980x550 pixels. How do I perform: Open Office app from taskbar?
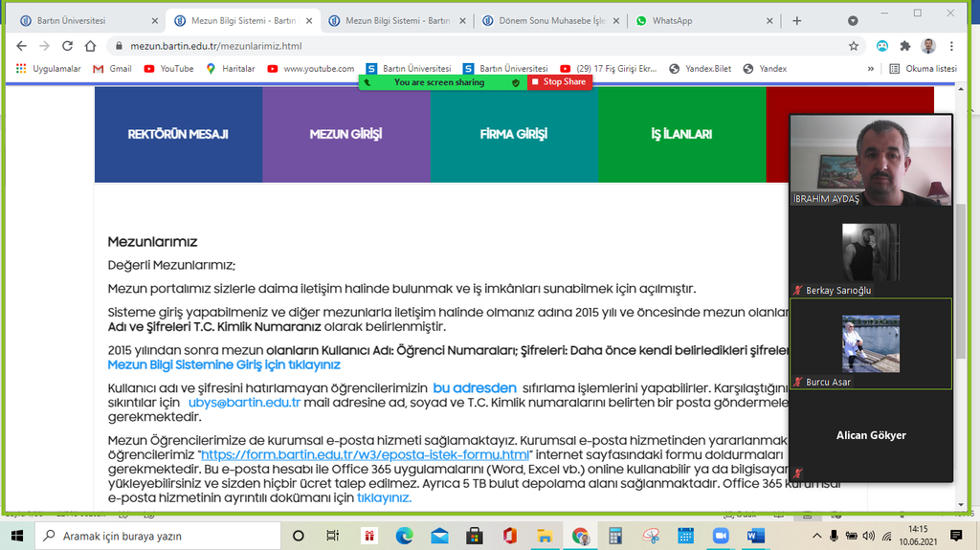point(509,536)
